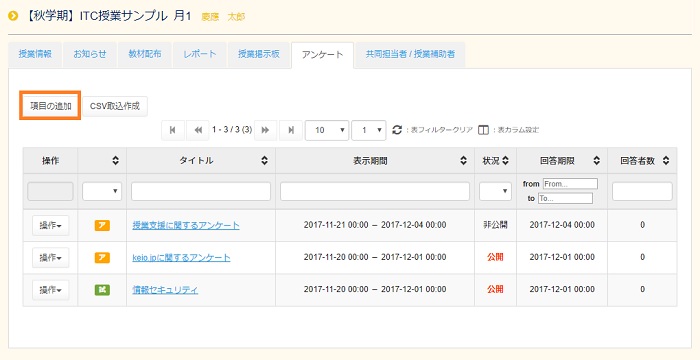Click the CSV取込作成 button
This screenshot has height=360, width=700.
pyautogui.click(x=115, y=106)
